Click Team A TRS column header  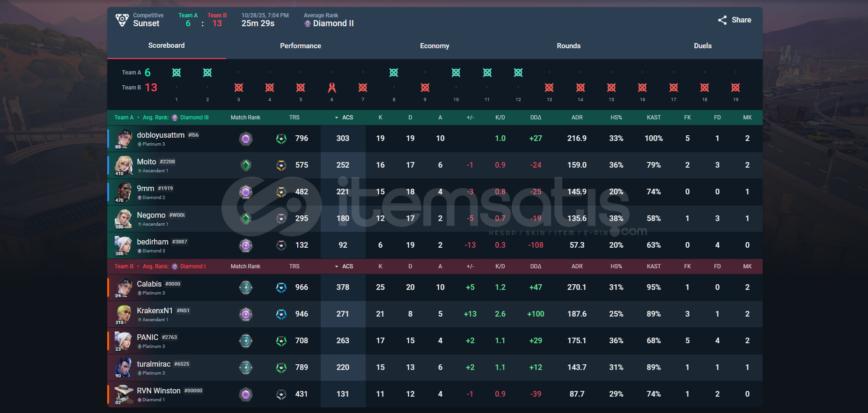pos(294,118)
